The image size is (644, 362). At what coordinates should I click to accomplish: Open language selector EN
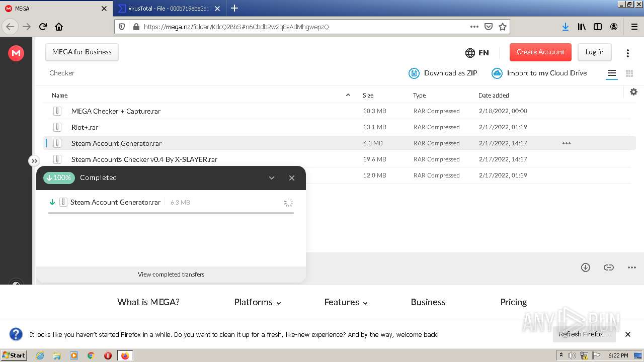click(477, 53)
